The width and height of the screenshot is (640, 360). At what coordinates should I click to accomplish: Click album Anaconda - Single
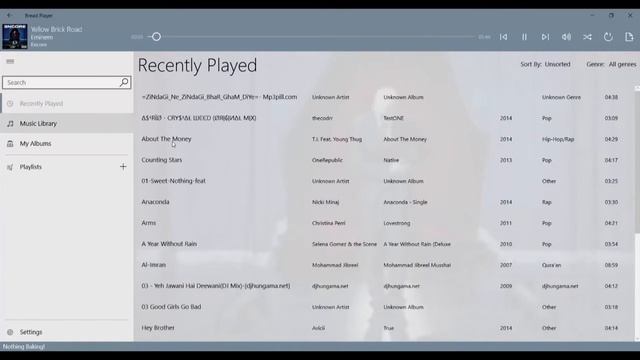coord(405,202)
